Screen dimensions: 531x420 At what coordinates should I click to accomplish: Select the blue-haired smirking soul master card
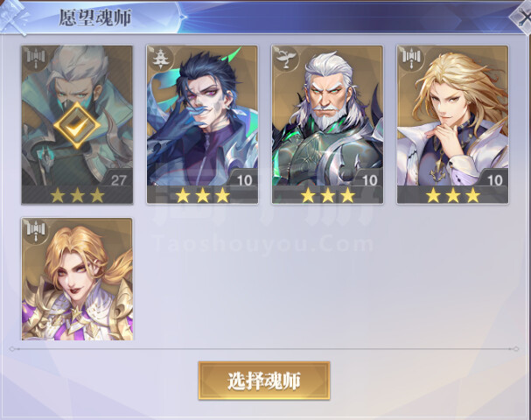pos(202,124)
